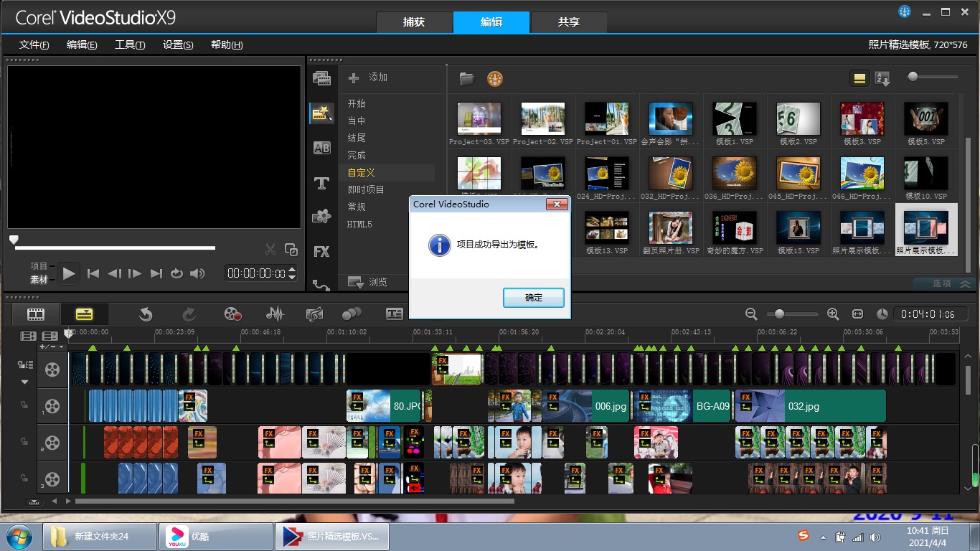This screenshot has width=980, height=551.
Task: Switch to Timeline view icon
Action: [84, 314]
